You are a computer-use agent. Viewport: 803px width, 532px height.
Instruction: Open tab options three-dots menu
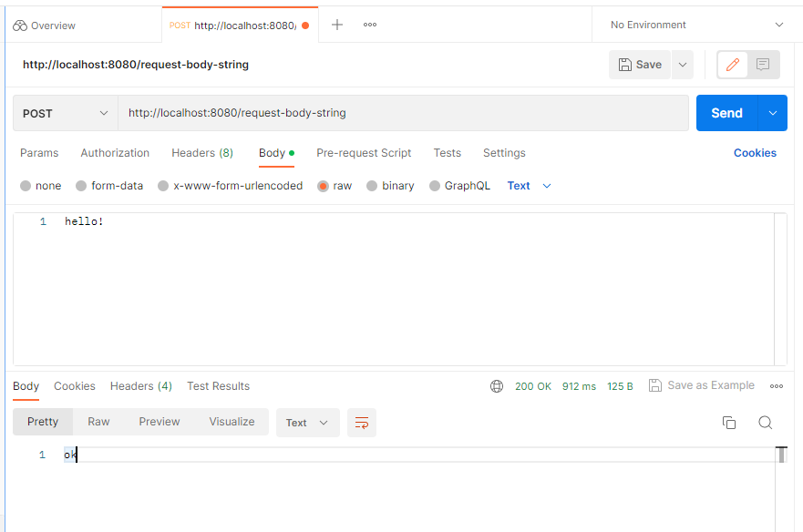coord(370,25)
